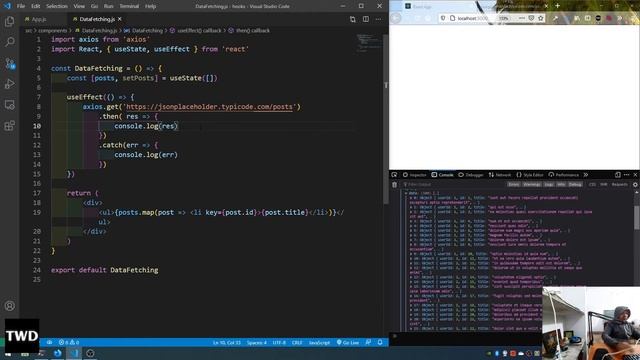
Task: Open the Selection menu
Action: 57,6
